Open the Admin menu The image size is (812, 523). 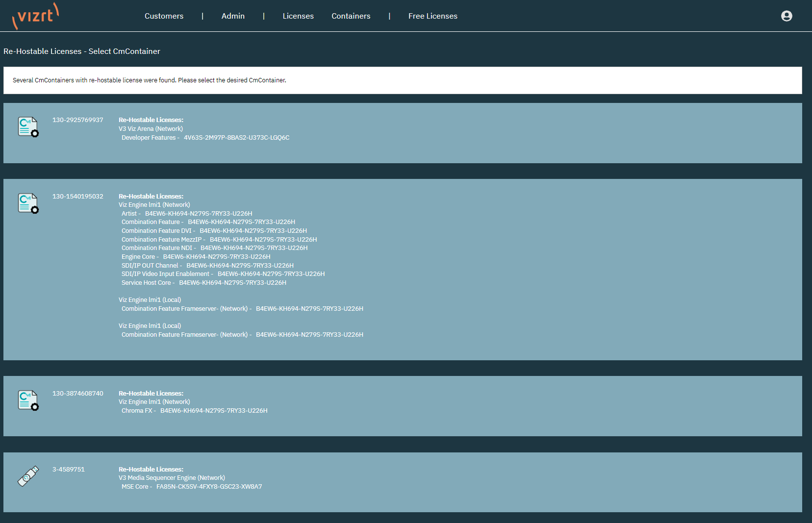pyautogui.click(x=233, y=16)
